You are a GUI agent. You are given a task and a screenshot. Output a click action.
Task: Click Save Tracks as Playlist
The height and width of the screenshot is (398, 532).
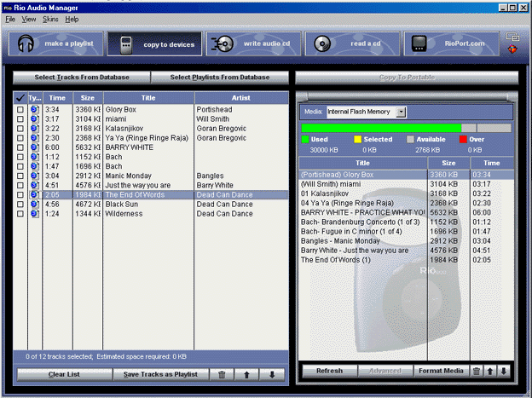pyautogui.click(x=160, y=374)
